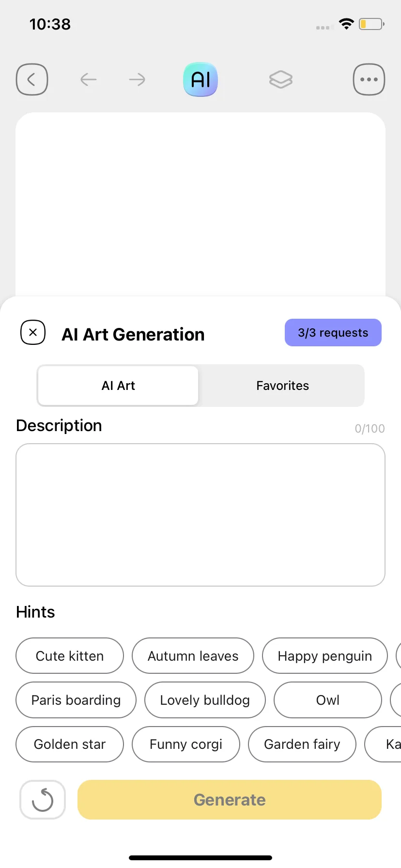
Task: Choose the Garden fairy hint
Action: [x=302, y=744]
